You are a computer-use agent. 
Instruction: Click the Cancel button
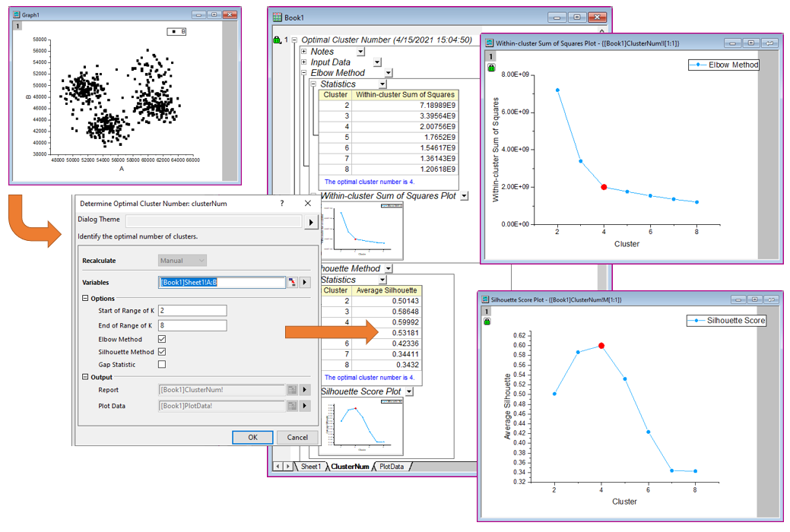297,437
